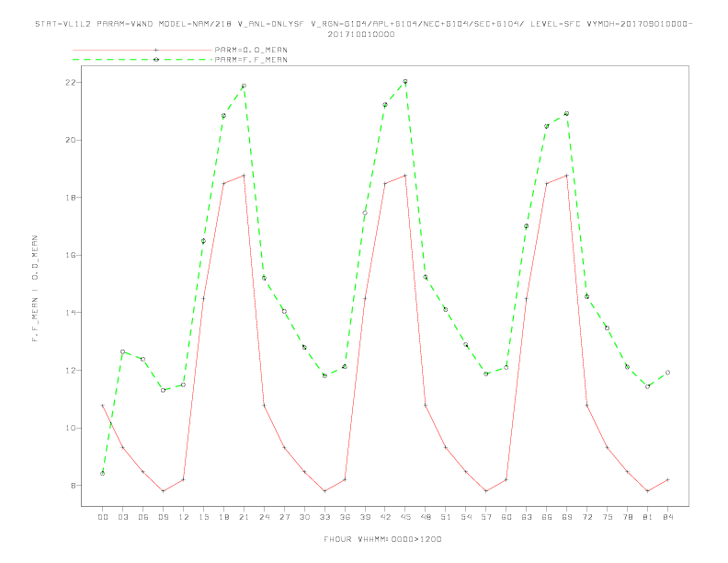Click x-axis tick label 51
This screenshot has width=728, height=563.
click(x=446, y=517)
